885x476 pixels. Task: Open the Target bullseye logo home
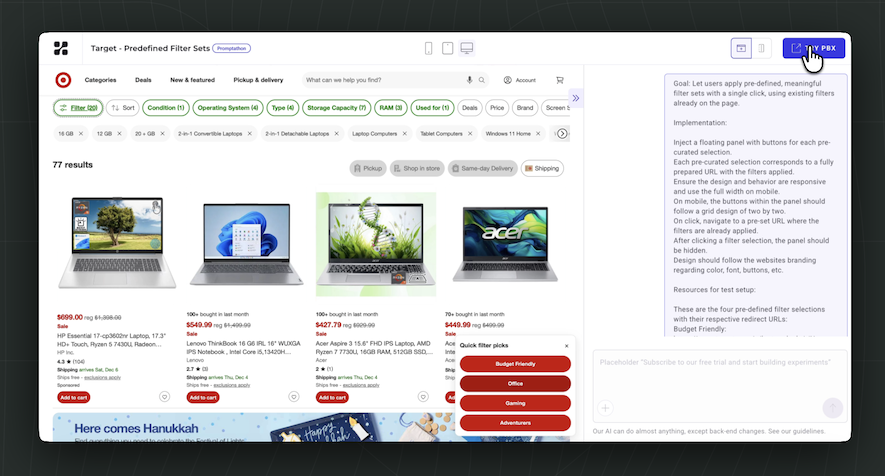tap(63, 80)
